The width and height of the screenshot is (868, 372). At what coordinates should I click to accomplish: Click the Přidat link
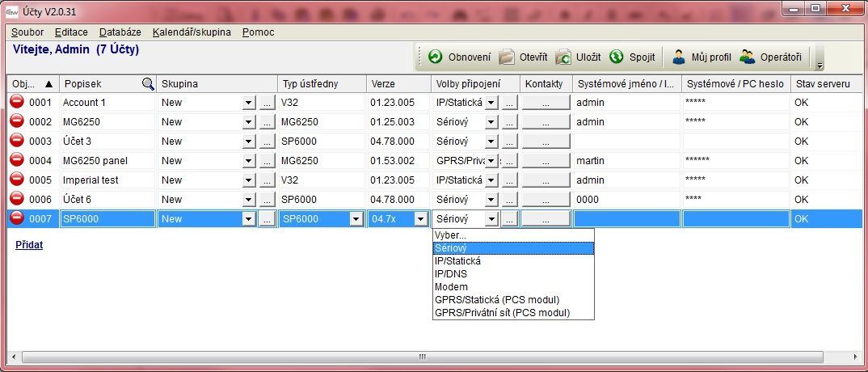click(29, 244)
